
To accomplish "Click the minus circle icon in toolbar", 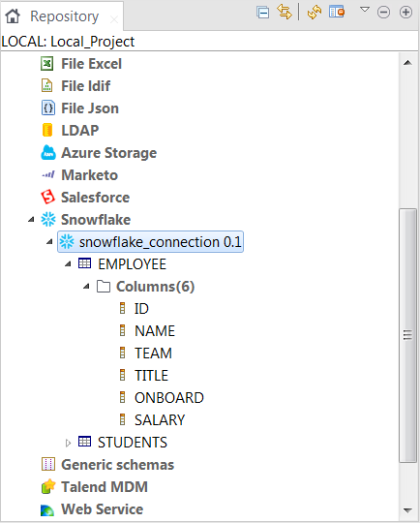I will click(383, 13).
